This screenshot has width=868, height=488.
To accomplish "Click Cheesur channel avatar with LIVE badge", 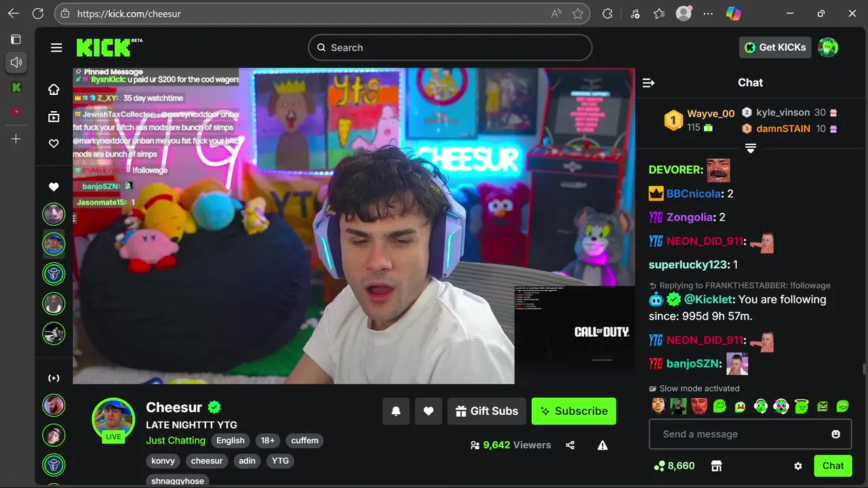I will click(x=113, y=420).
